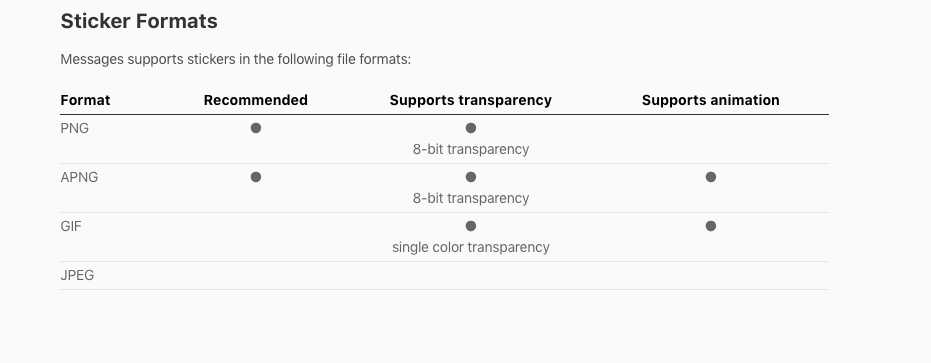Click the 8-bit transparency text under APNG
This screenshot has height=363, width=931.
(x=471, y=198)
